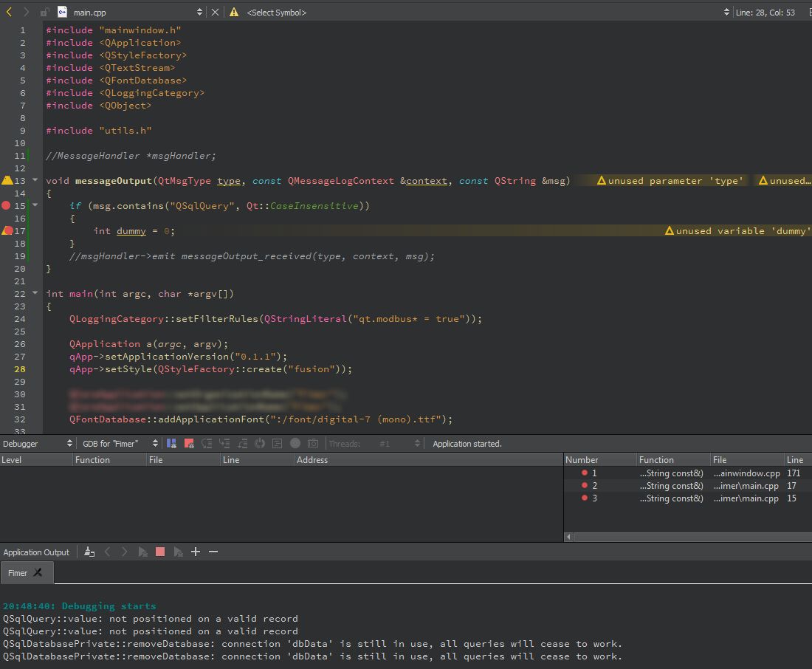The width and height of the screenshot is (812, 669).
Task: Click the Application Output pane label
Action: 36,552
